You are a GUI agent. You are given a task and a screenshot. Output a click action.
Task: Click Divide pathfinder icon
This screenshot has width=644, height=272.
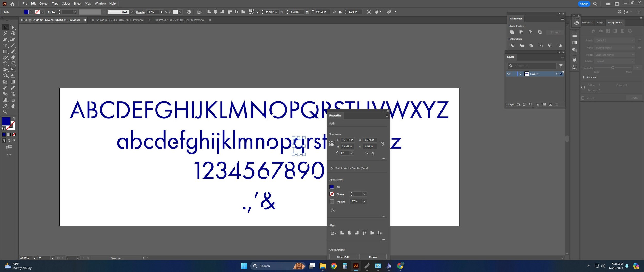(x=513, y=45)
